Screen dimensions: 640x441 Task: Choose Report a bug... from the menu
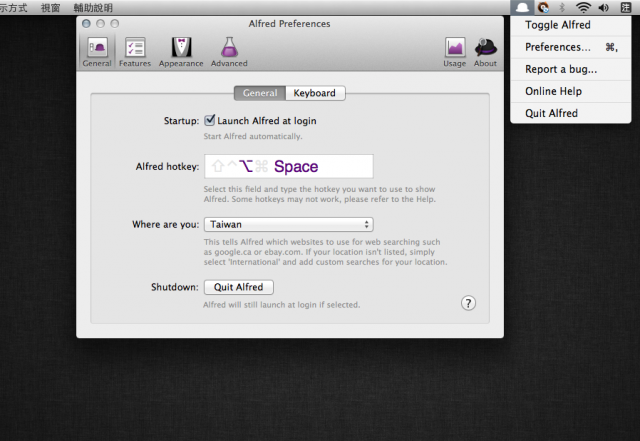[570, 69]
